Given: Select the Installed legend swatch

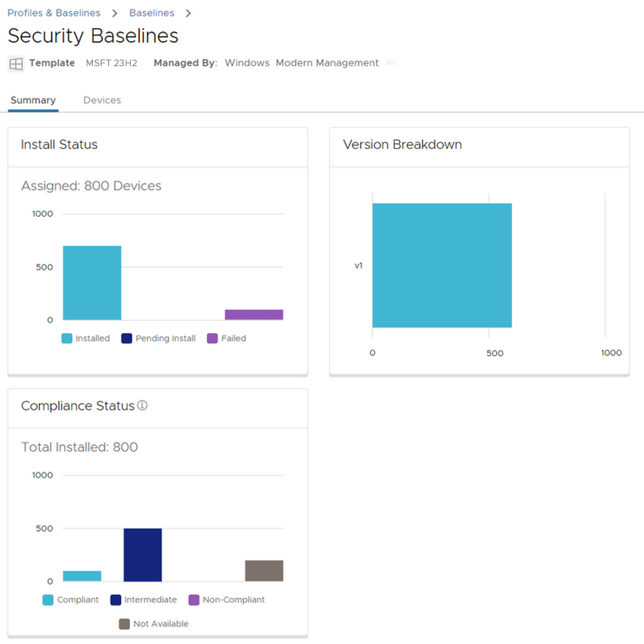Looking at the screenshot, I should (66, 338).
